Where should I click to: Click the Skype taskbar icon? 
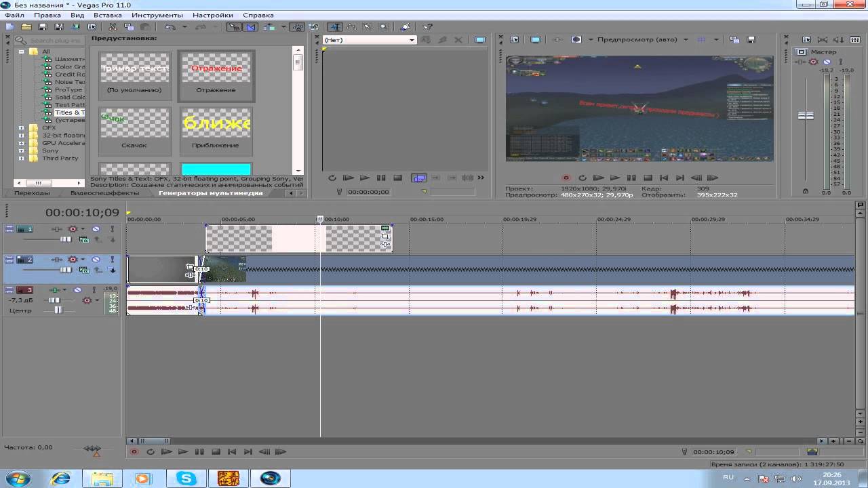(x=186, y=479)
